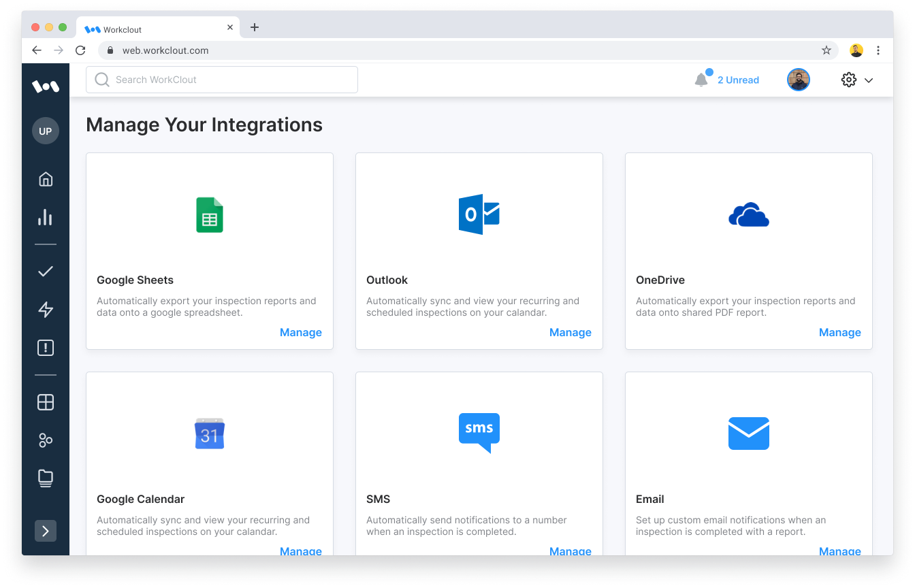Click the Outlook icon

click(479, 214)
